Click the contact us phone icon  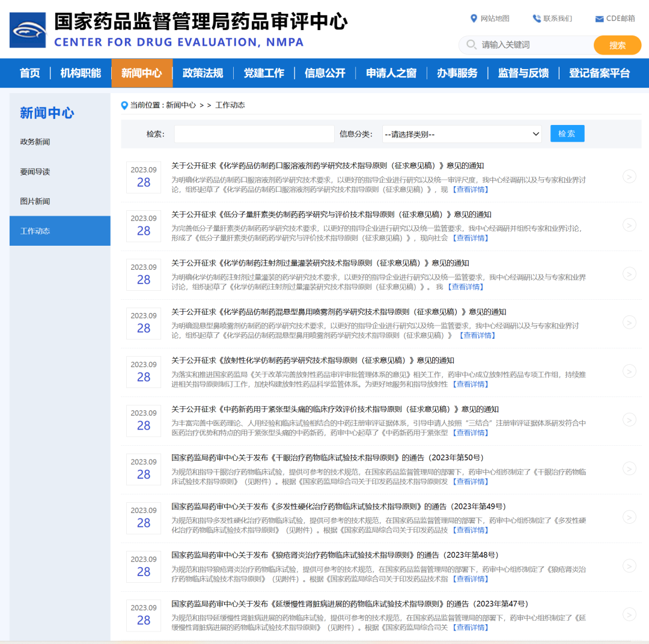tap(537, 19)
